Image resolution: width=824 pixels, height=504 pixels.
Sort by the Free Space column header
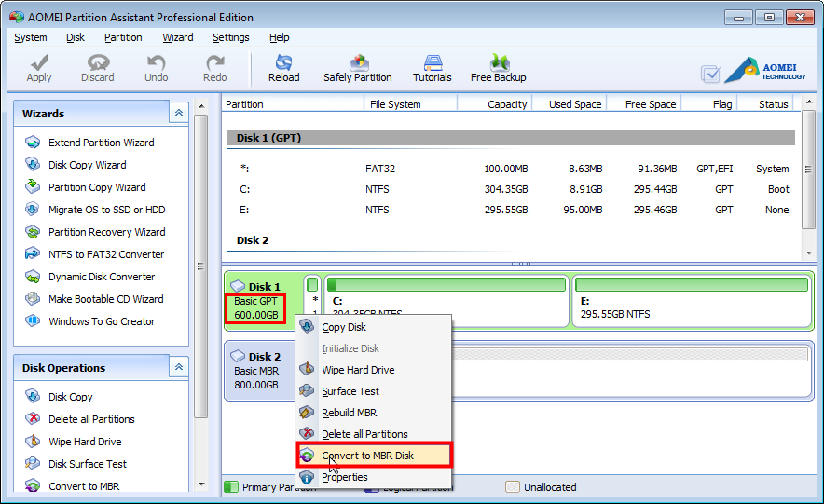pyautogui.click(x=644, y=104)
